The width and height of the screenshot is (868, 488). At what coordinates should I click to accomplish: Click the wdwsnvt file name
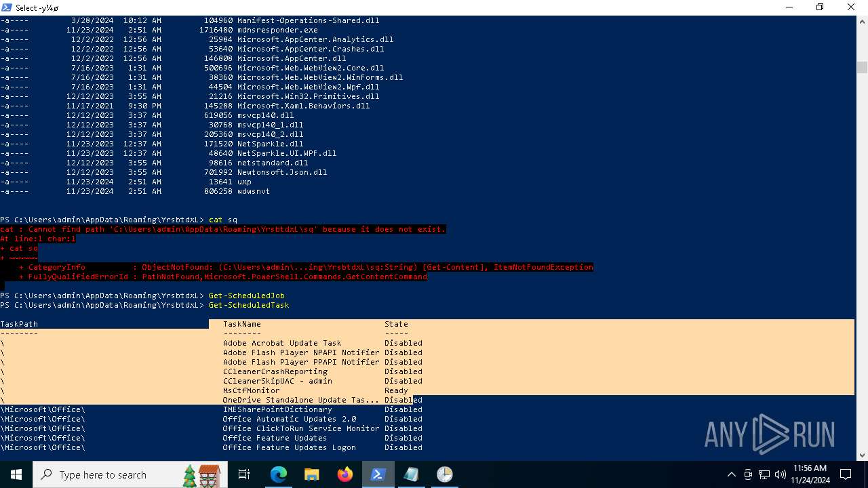point(254,191)
